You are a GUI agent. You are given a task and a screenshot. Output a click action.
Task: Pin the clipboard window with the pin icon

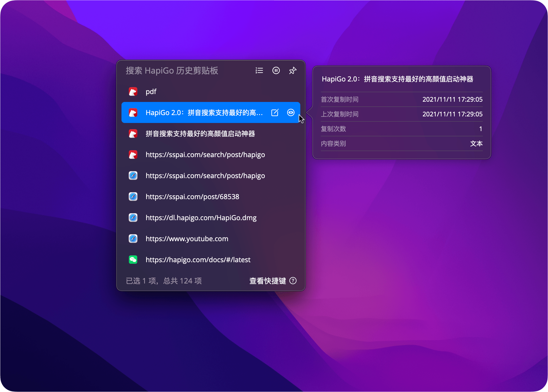(x=293, y=70)
